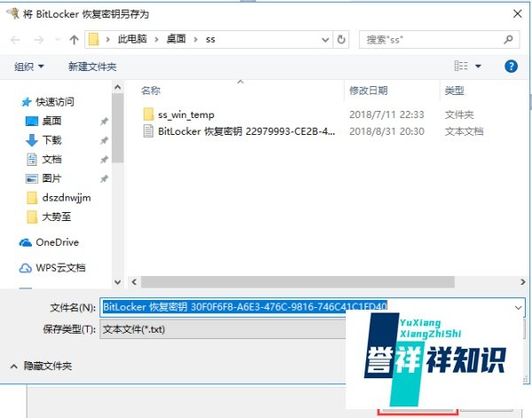Select WPS云文档 in the navigation pane
The image size is (532, 418).
coord(60,268)
